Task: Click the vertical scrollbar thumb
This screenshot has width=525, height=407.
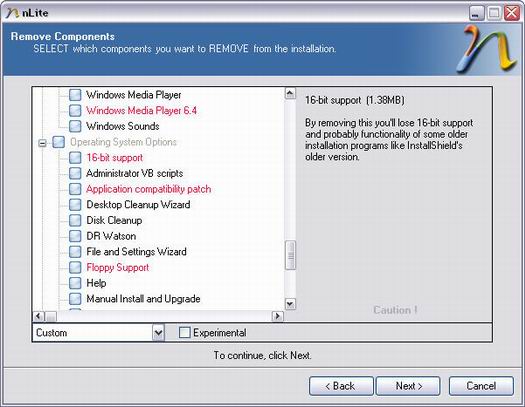Action: tap(290, 255)
